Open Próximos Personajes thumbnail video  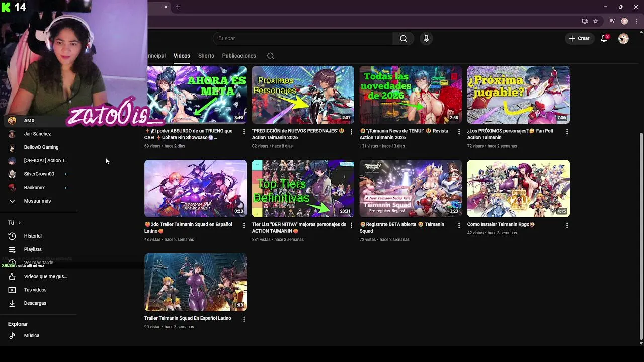pyautogui.click(x=303, y=95)
